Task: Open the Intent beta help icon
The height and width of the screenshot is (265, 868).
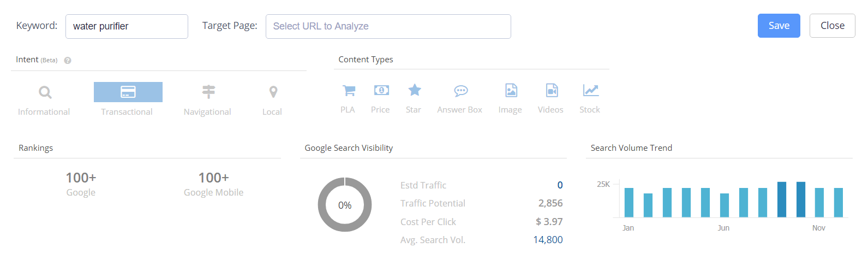Action: click(68, 61)
